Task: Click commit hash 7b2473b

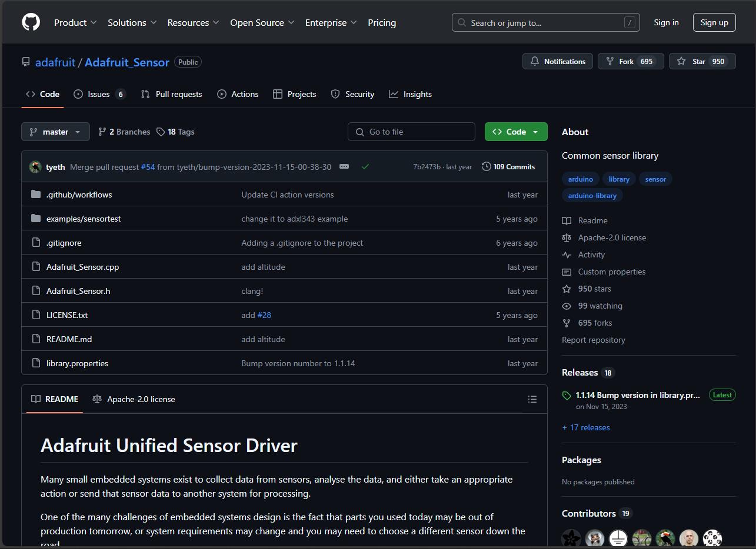Action: coord(427,167)
